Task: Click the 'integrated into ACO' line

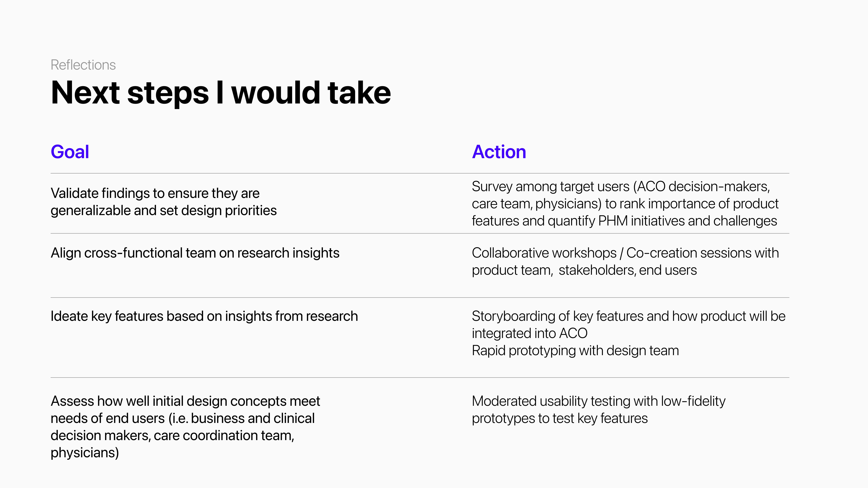Action: [x=529, y=333]
